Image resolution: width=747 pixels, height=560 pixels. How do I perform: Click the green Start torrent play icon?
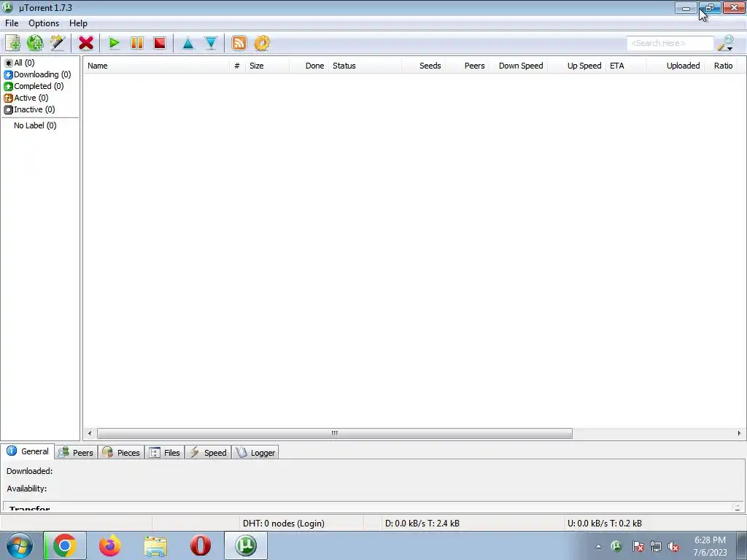click(114, 43)
